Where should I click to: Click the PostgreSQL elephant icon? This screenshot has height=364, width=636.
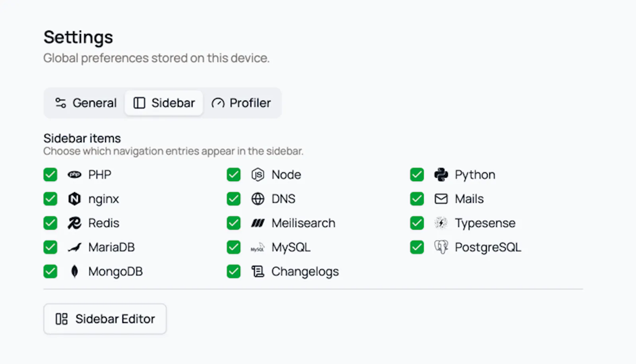[x=441, y=247]
